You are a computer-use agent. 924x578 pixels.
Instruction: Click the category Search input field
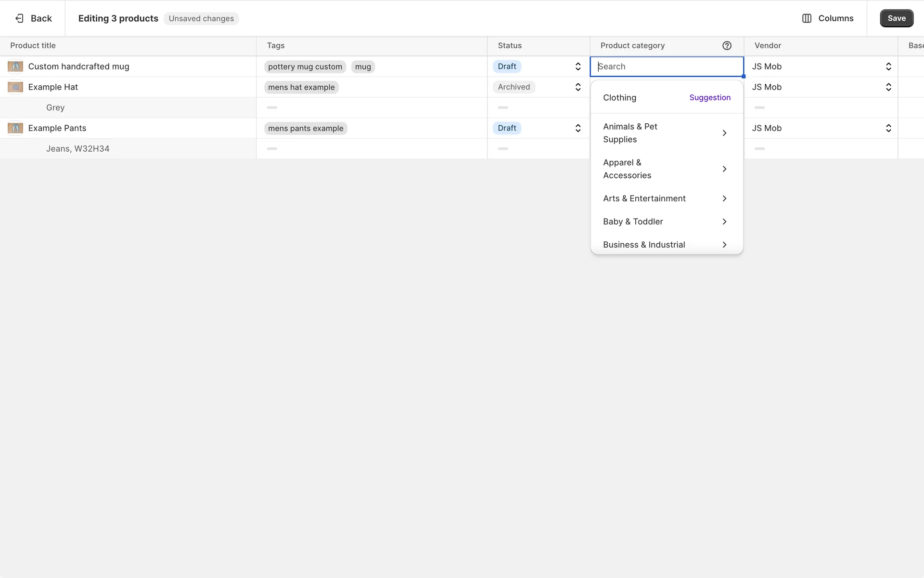(667, 66)
